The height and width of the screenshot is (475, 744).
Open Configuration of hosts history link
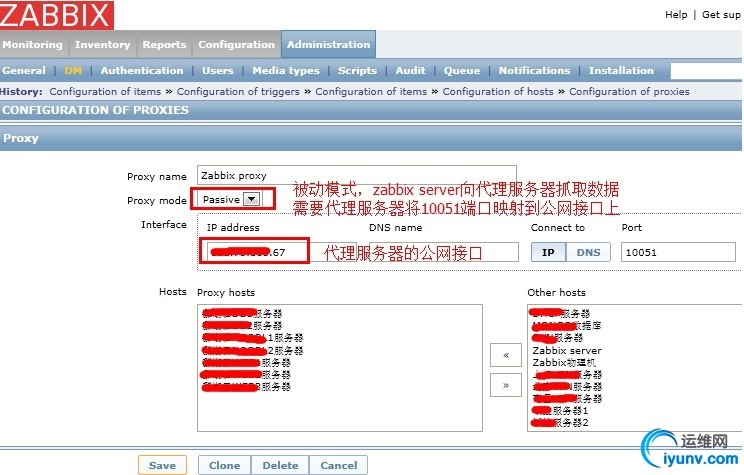coord(498,92)
